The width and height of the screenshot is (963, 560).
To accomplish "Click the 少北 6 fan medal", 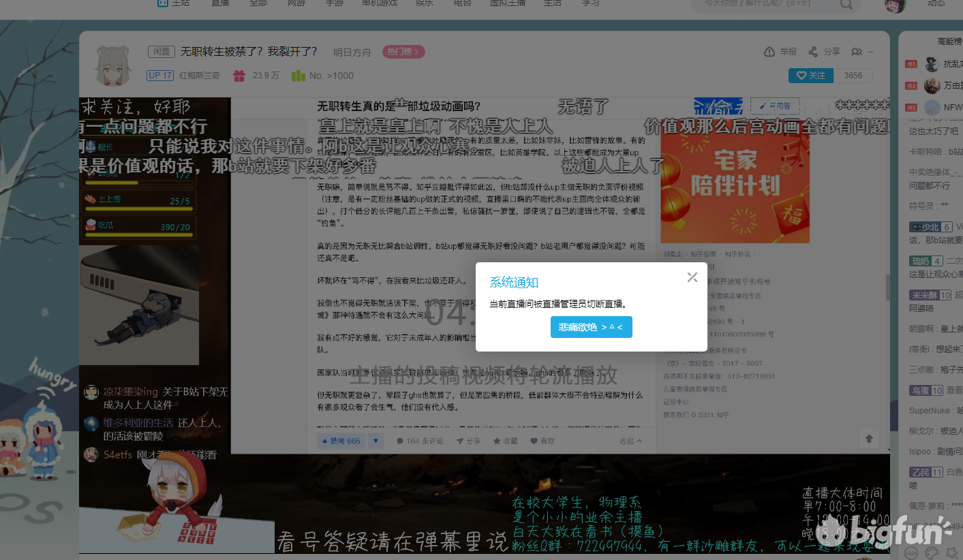I will [930, 227].
